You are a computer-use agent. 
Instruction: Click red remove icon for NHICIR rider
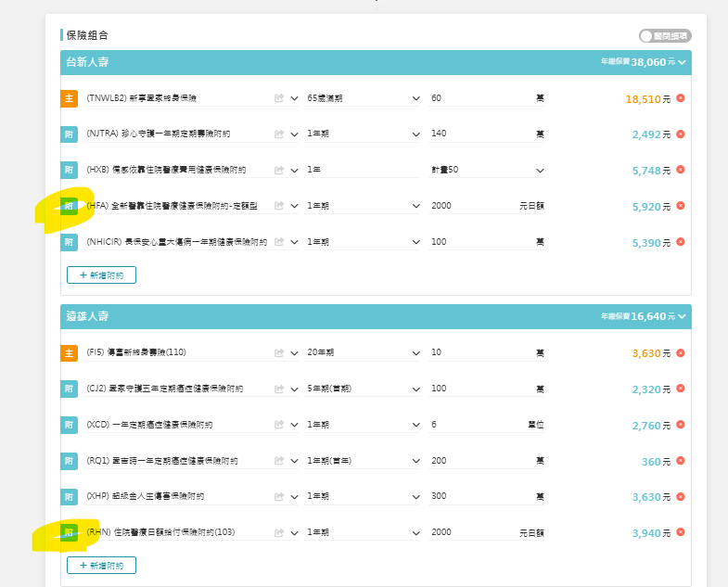click(680, 242)
